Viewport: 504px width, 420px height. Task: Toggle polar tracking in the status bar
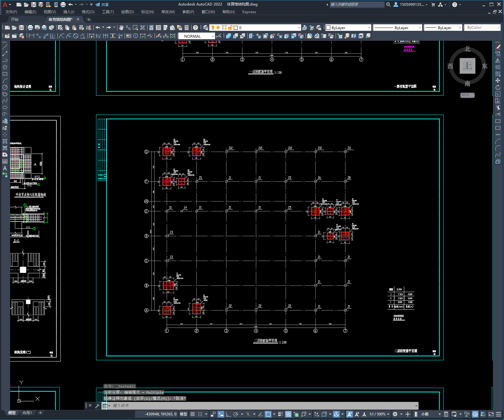236,414
